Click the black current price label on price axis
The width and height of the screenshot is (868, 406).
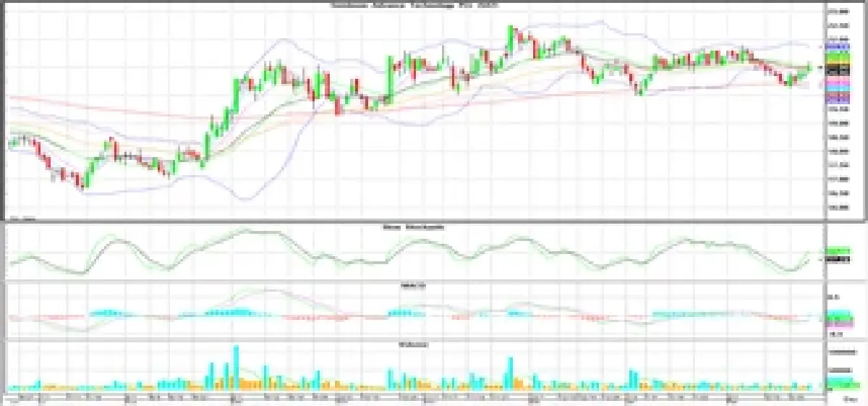click(838, 70)
